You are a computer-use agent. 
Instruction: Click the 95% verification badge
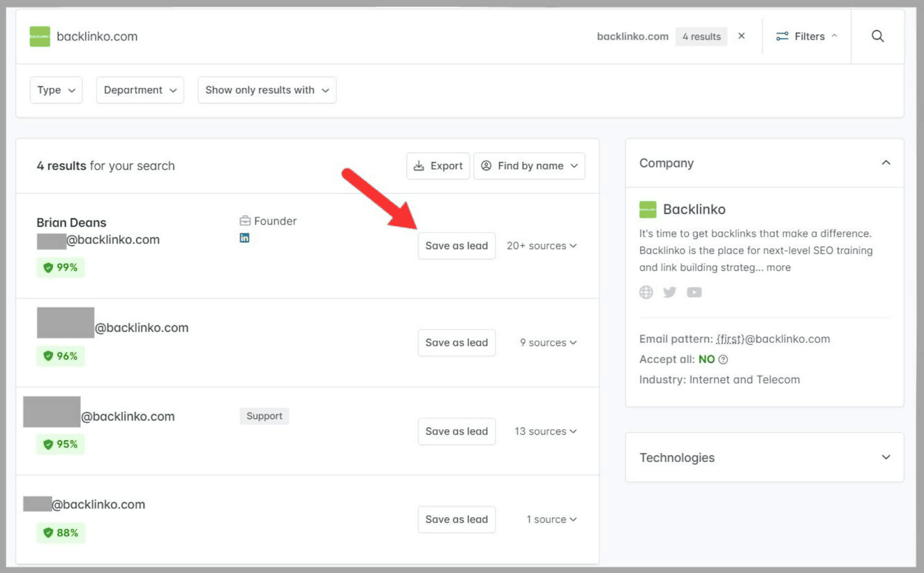pyautogui.click(x=61, y=444)
